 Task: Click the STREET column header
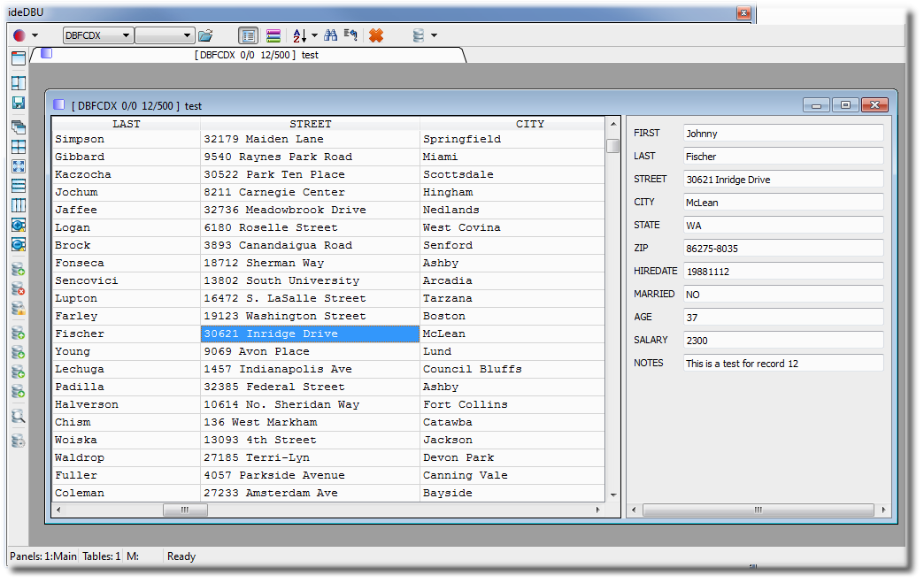[310, 124]
